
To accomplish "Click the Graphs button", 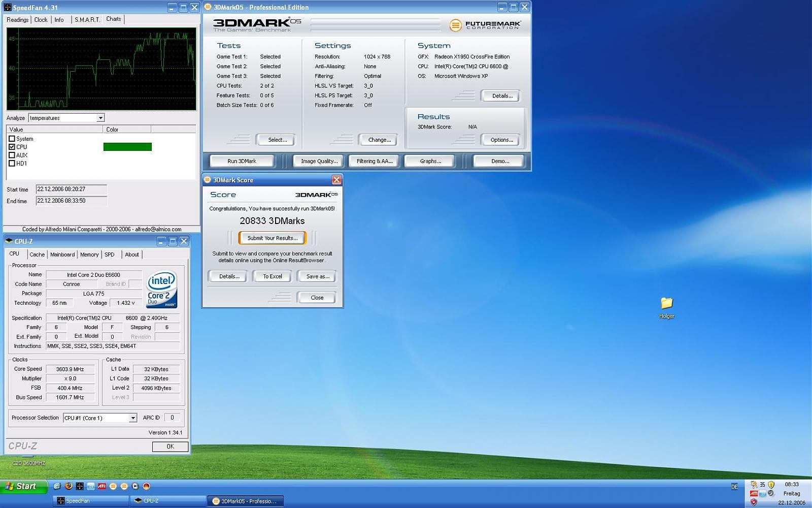I will tap(430, 161).
